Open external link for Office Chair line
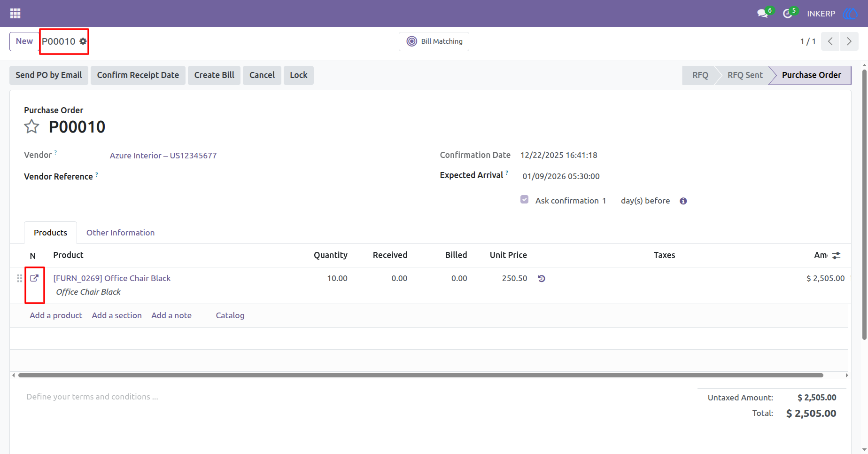This screenshot has height=454, width=868. click(x=34, y=278)
